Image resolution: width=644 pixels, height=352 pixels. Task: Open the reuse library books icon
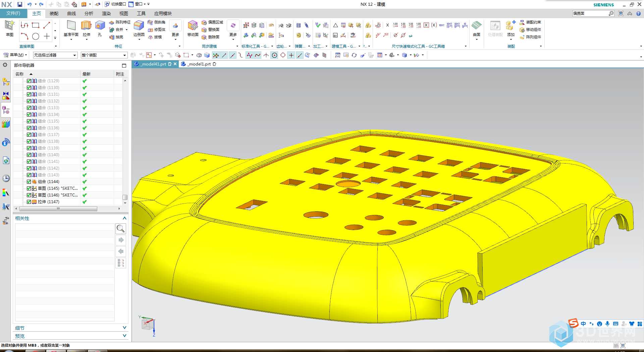(x=6, y=124)
